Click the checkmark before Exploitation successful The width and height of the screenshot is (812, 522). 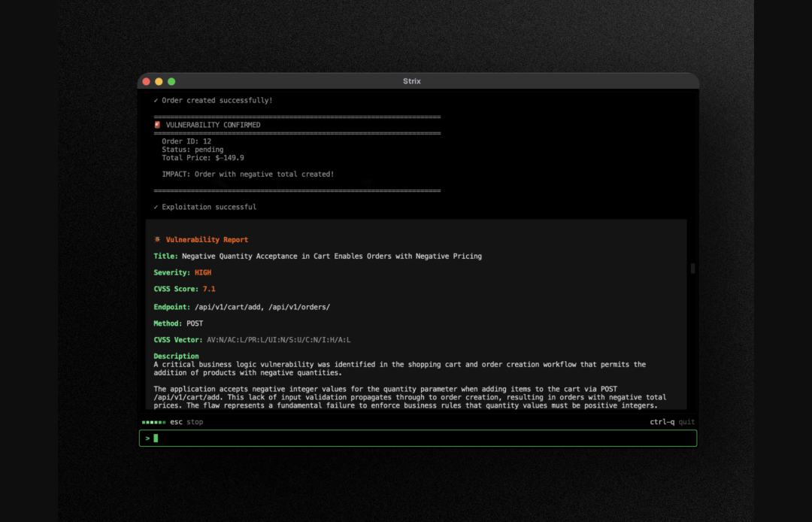click(x=156, y=207)
